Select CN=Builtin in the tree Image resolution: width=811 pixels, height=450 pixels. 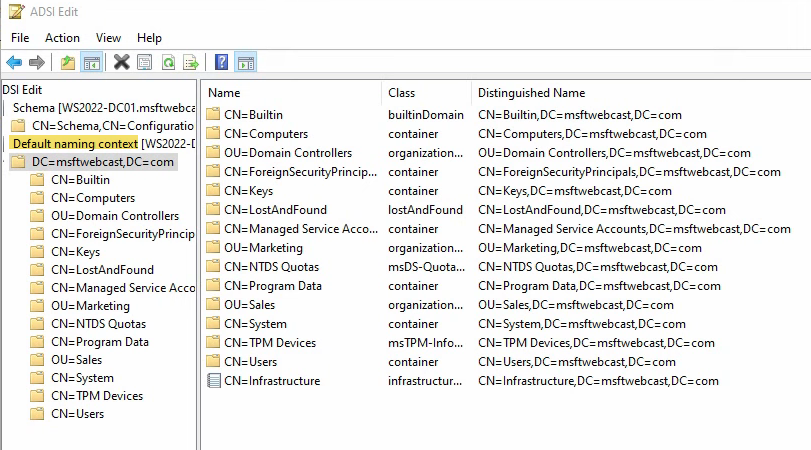tap(80, 180)
